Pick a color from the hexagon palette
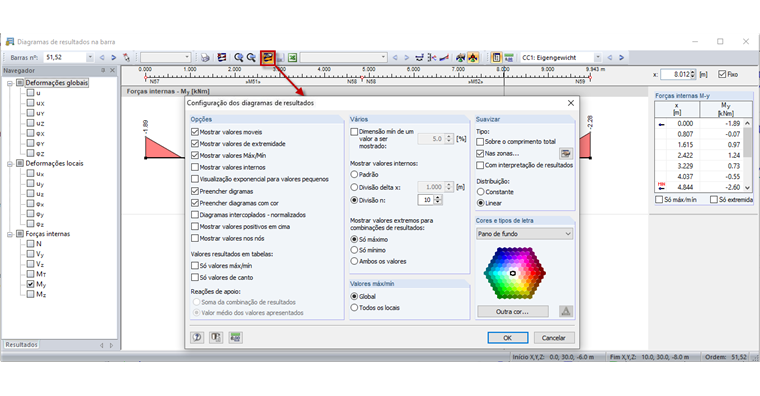Screen dimensions: 760x396 tap(514, 273)
